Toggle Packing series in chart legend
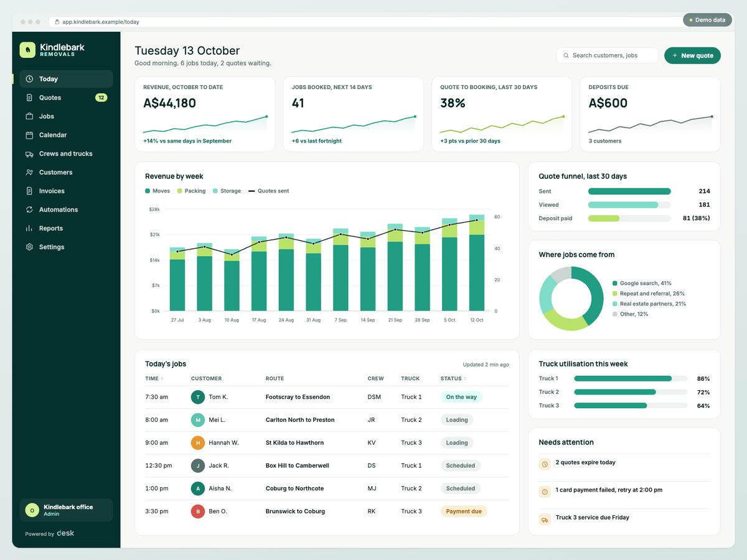The image size is (747, 560). [x=192, y=191]
